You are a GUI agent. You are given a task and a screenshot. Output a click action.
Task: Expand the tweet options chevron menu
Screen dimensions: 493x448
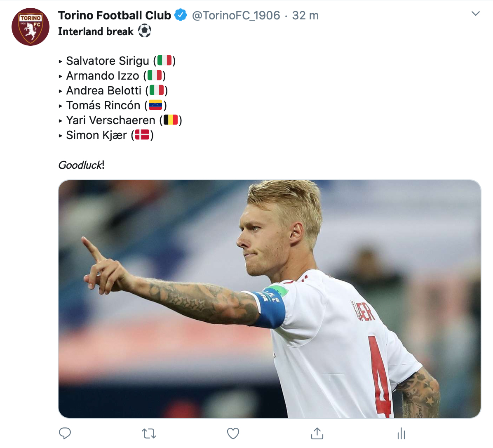[475, 14]
